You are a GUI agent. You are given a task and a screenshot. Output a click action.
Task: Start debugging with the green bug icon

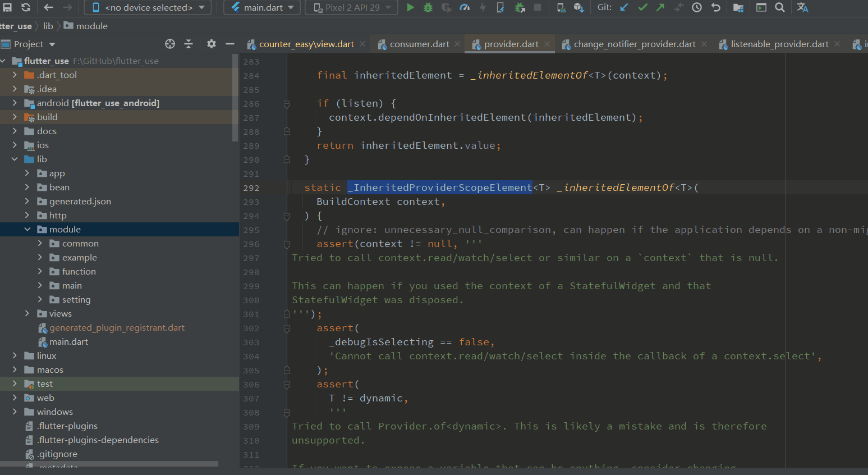(428, 7)
